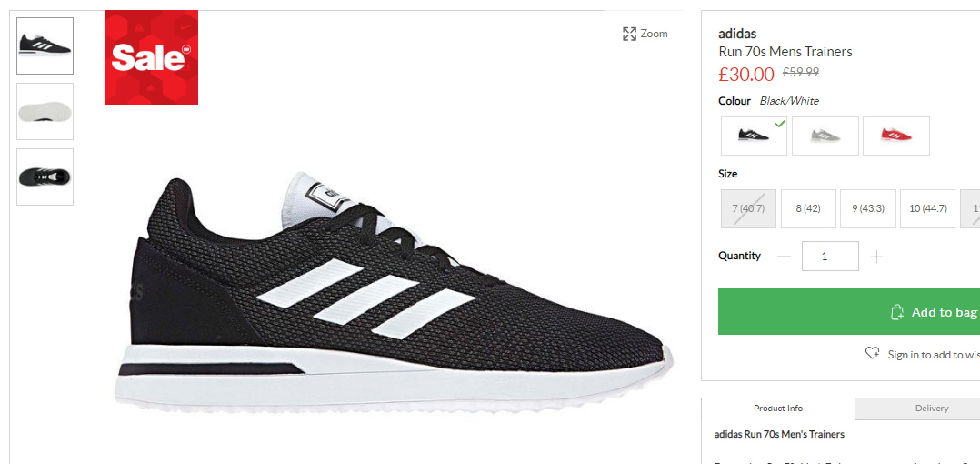980x464 pixels.
Task: Select the sole-view shoe thumbnail
Action: [x=45, y=111]
